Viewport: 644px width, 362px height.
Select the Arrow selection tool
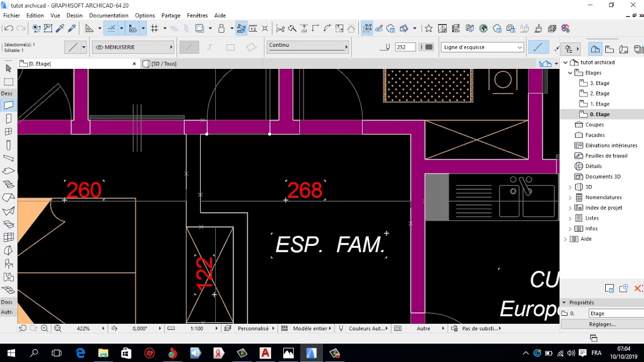(x=9, y=68)
